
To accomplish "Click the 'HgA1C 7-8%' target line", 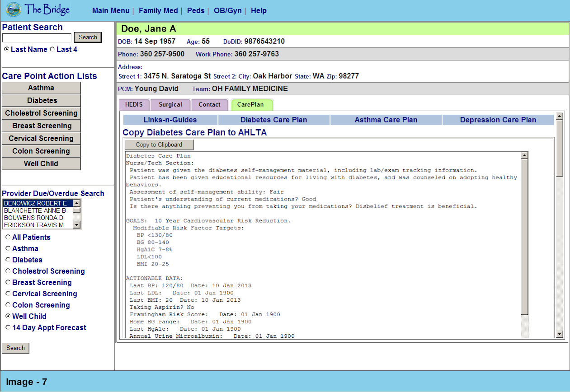I will [155, 249].
